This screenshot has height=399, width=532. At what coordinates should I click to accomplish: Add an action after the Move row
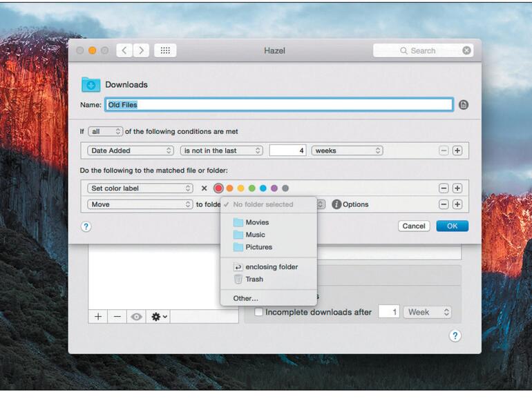[x=457, y=204]
